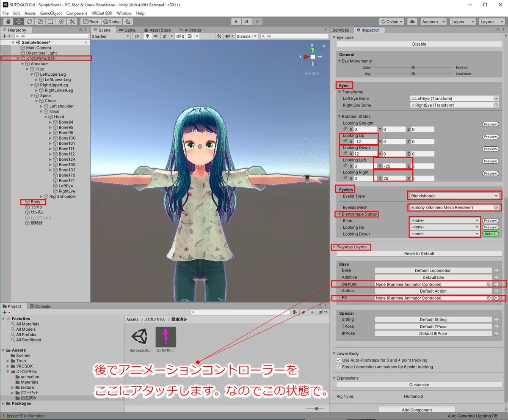Open the Eyelid Type Blendshapes dropdown
Screen dimensions: 508x420
pyautogui.click(x=455, y=196)
